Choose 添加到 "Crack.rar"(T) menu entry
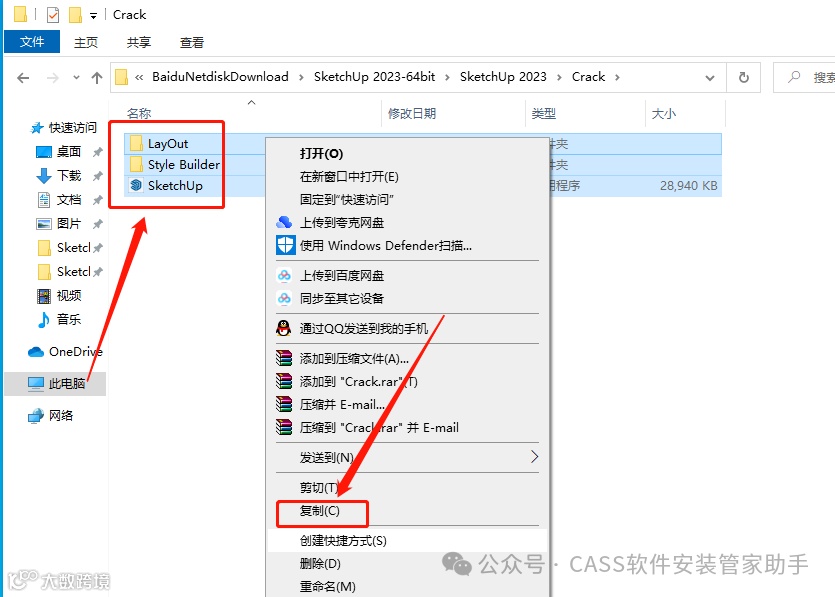Screen dimensions: 835x597 pyautogui.click(x=408, y=382)
